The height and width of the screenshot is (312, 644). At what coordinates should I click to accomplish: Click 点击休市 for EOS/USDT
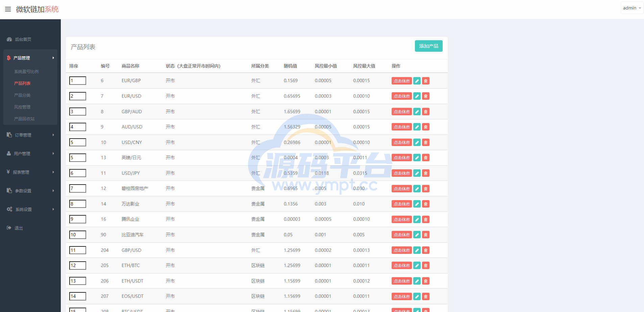401,296
